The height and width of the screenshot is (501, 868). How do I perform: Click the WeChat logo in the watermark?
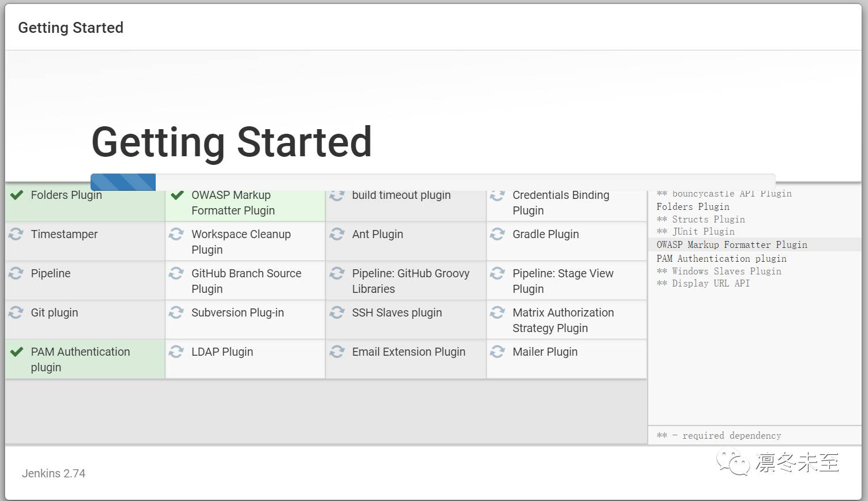tap(732, 462)
